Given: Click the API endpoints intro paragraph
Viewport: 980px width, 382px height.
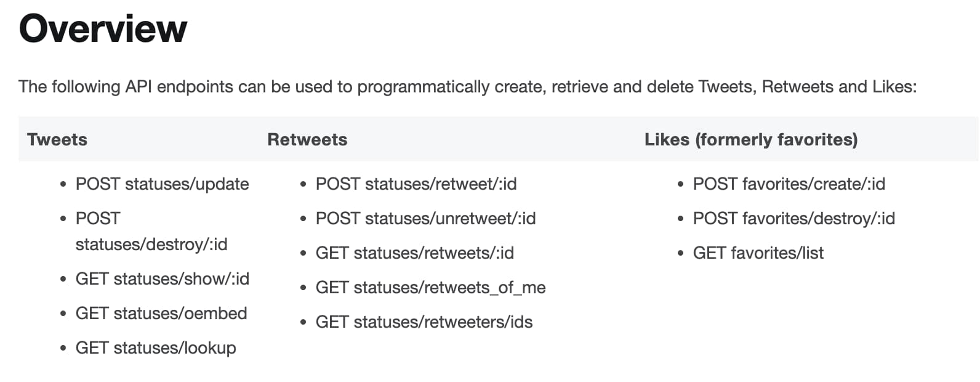Looking at the screenshot, I should 467,87.
